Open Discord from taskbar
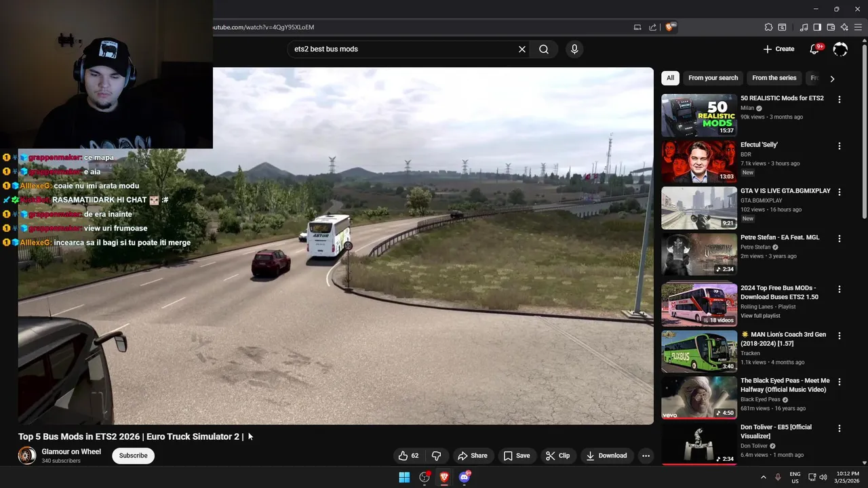The width and height of the screenshot is (868, 488). click(x=465, y=477)
